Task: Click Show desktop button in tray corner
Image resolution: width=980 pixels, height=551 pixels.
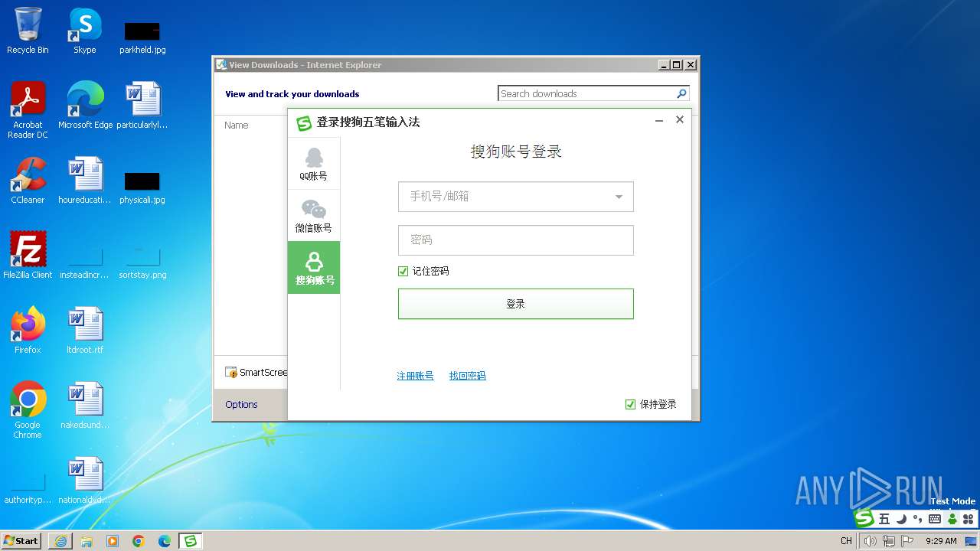Action: (972, 541)
